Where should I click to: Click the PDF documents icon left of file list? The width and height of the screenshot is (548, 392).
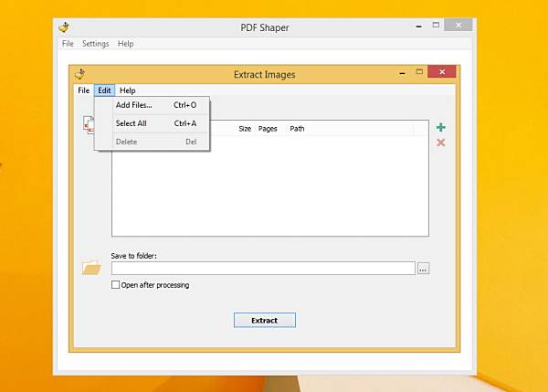(x=89, y=124)
